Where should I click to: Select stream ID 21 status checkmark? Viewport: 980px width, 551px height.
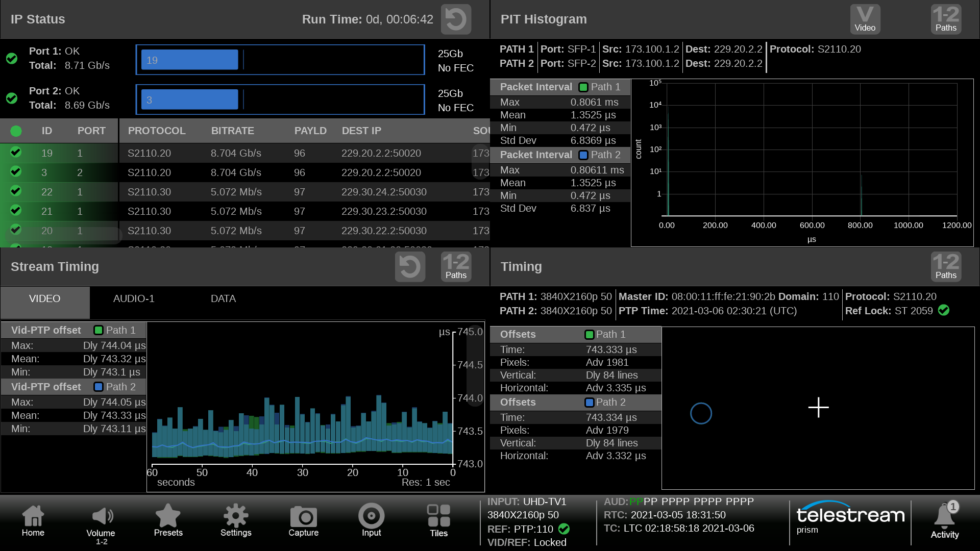pos(16,210)
